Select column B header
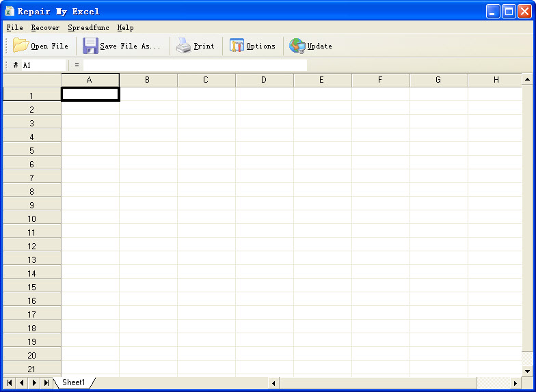Viewport: 536px width, 392px height. 148,80
